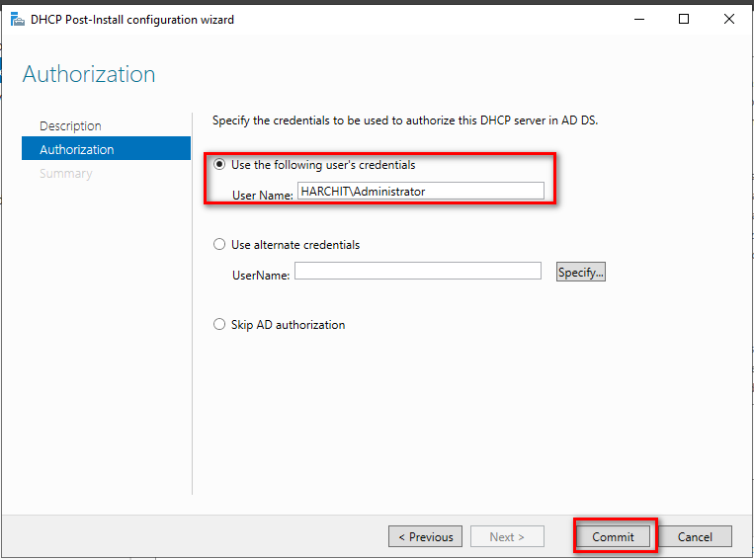Select Use the following user's credentials

tap(219, 164)
